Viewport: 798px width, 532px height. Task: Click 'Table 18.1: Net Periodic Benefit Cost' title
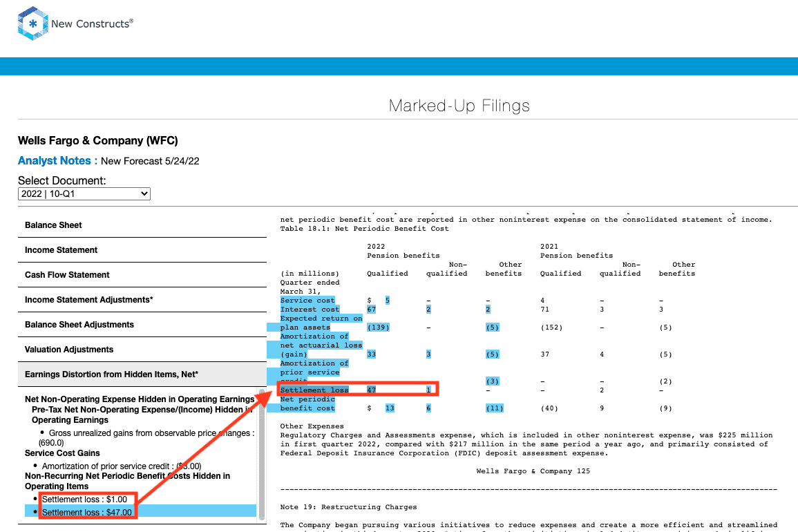(x=364, y=229)
